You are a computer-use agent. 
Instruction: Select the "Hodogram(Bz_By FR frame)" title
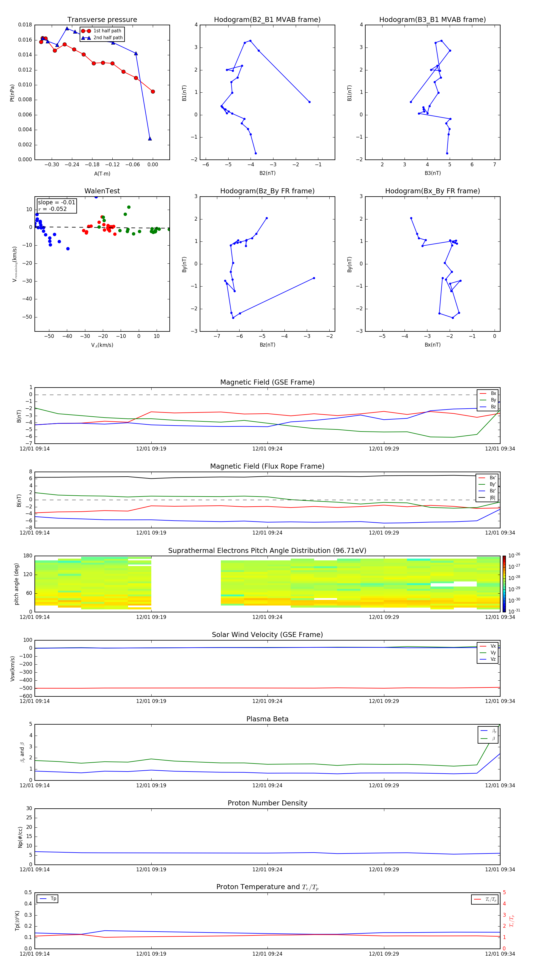click(267, 191)
